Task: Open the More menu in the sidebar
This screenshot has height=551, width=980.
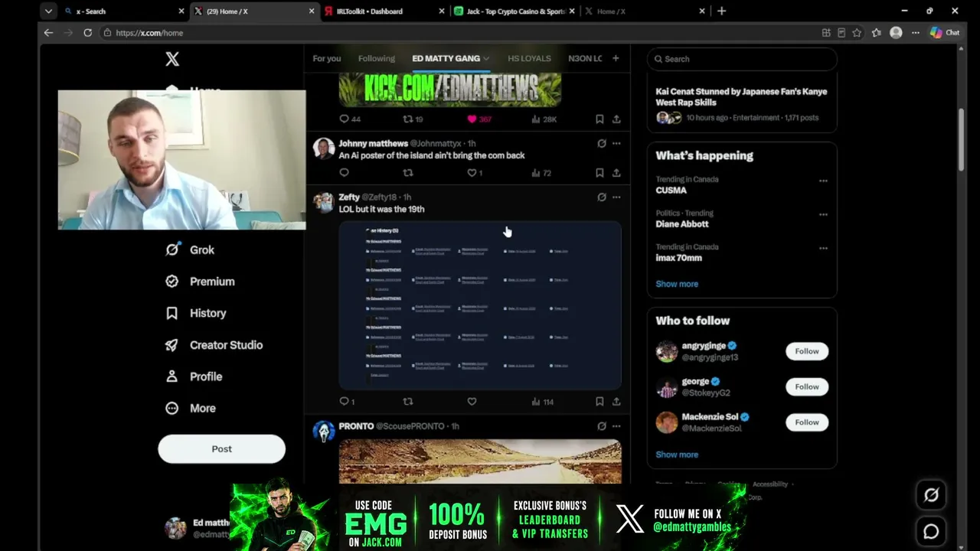Action: [191, 408]
